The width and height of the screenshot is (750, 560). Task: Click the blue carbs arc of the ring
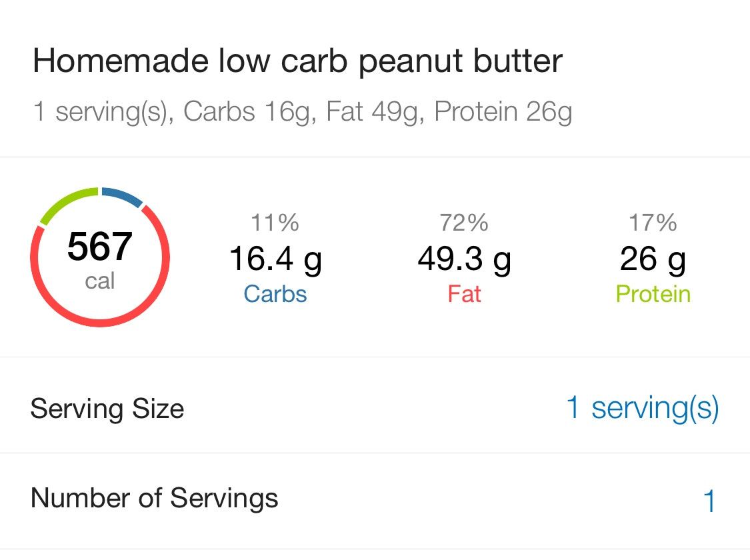[121, 197]
